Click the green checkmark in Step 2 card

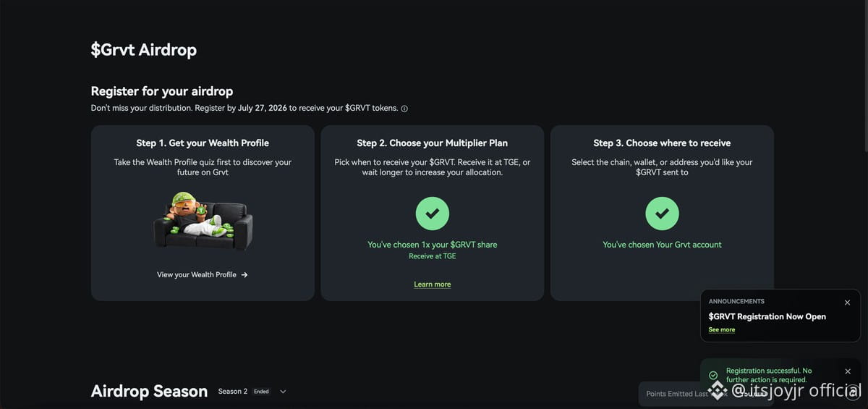click(x=433, y=214)
